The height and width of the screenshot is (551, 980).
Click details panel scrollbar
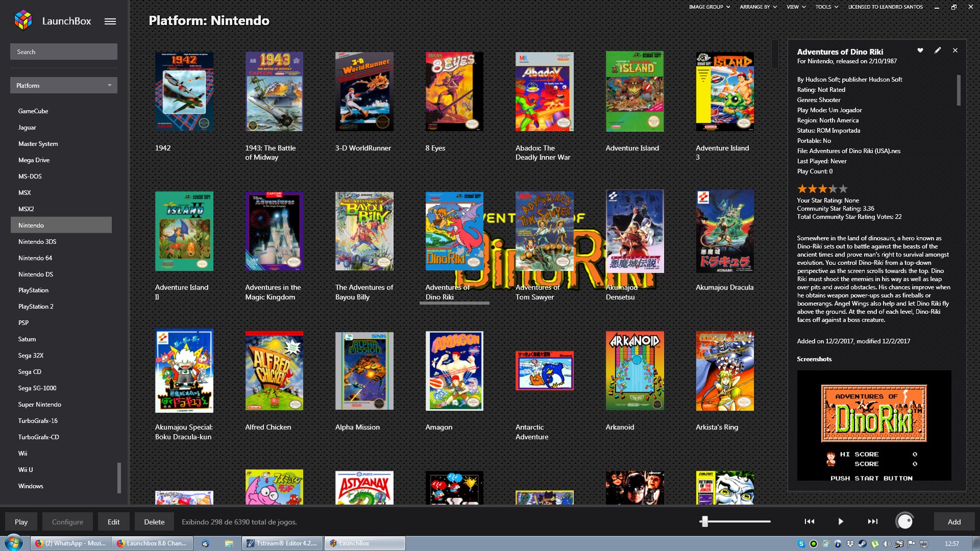959,90
